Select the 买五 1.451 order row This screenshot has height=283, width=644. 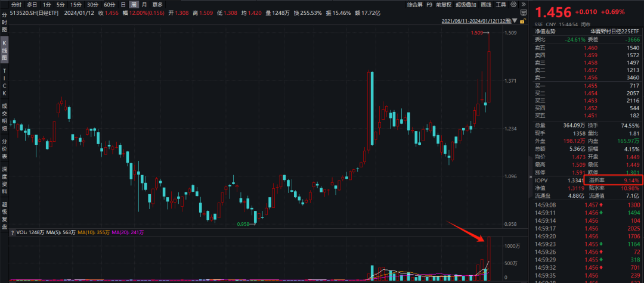pos(587,116)
